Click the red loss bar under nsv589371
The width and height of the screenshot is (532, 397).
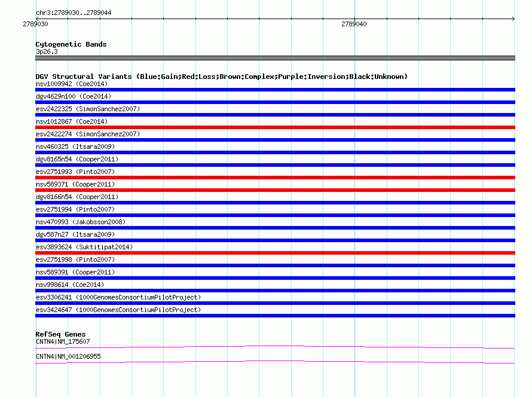point(275,190)
